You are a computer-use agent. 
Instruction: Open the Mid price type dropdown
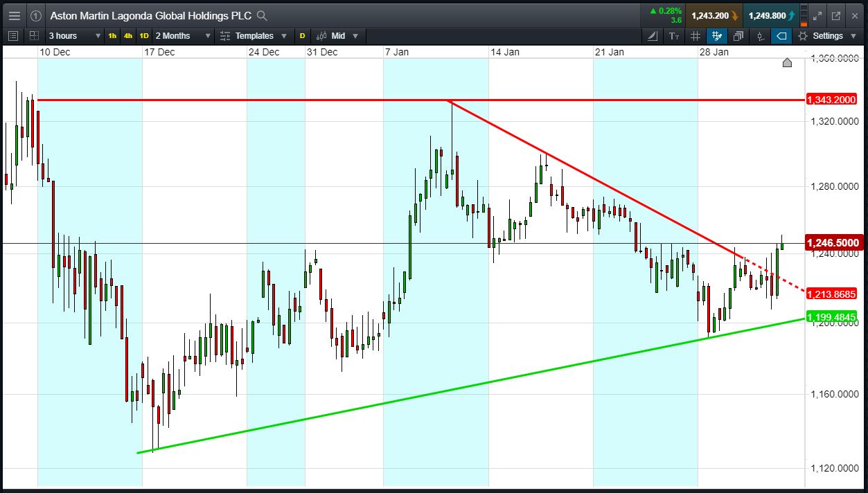click(x=338, y=36)
